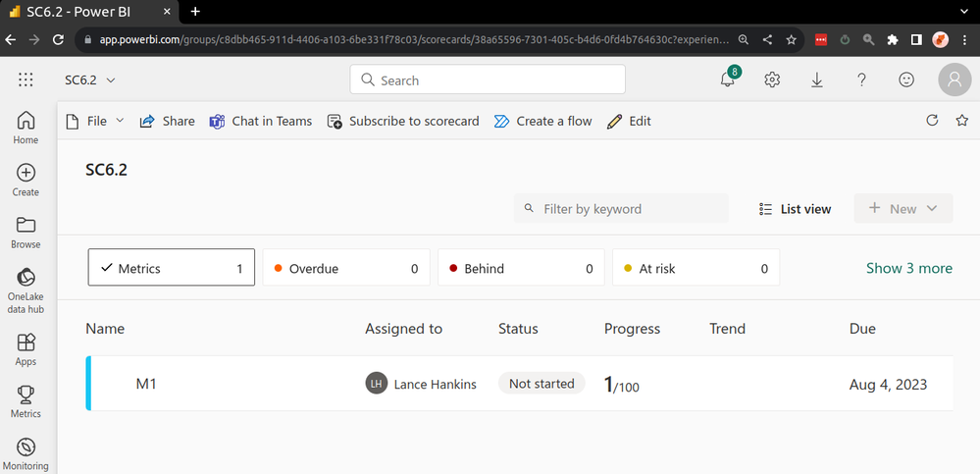The image size is (980, 474).
Task: Click the Trend column header
Action: coord(728,329)
